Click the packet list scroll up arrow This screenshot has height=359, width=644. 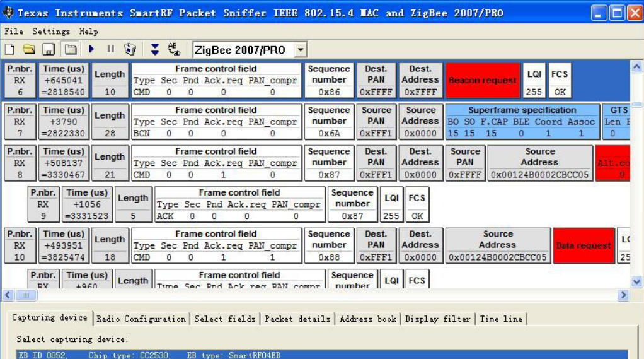click(x=636, y=67)
